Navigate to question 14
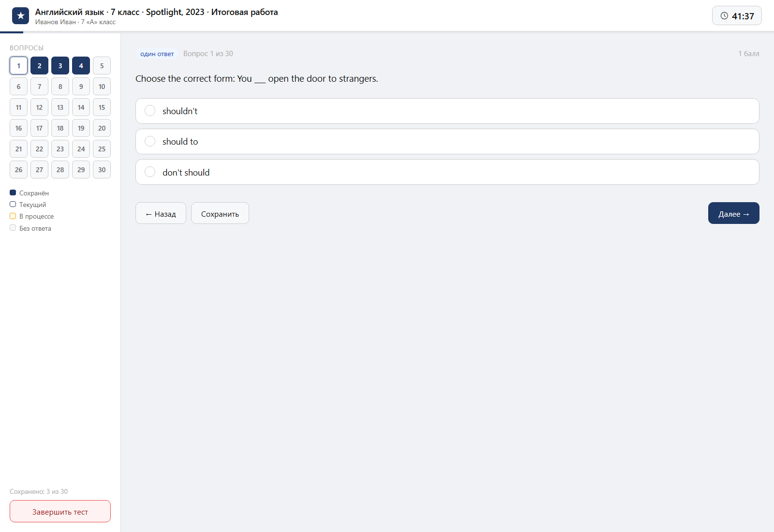The height and width of the screenshot is (532, 774). point(81,107)
